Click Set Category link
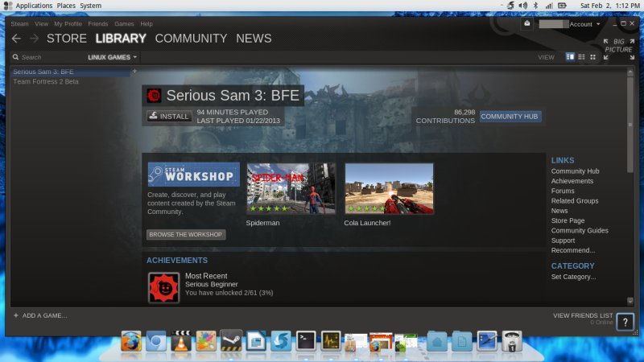This screenshot has height=362, width=644. [573, 277]
